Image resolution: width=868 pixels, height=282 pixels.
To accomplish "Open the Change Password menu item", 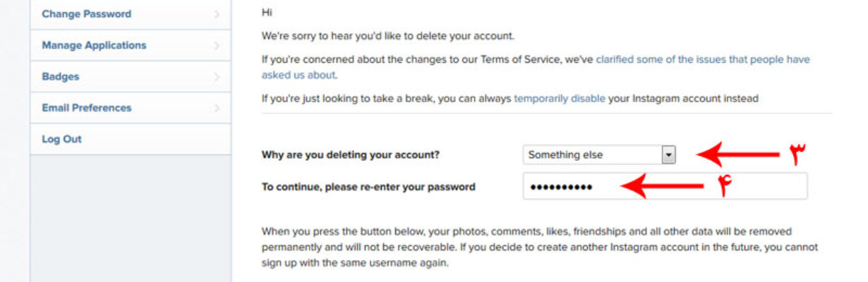I will (x=131, y=14).
